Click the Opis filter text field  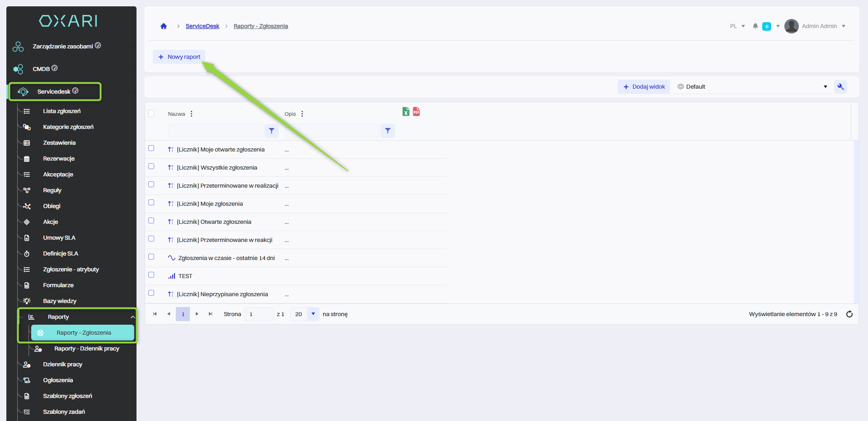[332, 131]
